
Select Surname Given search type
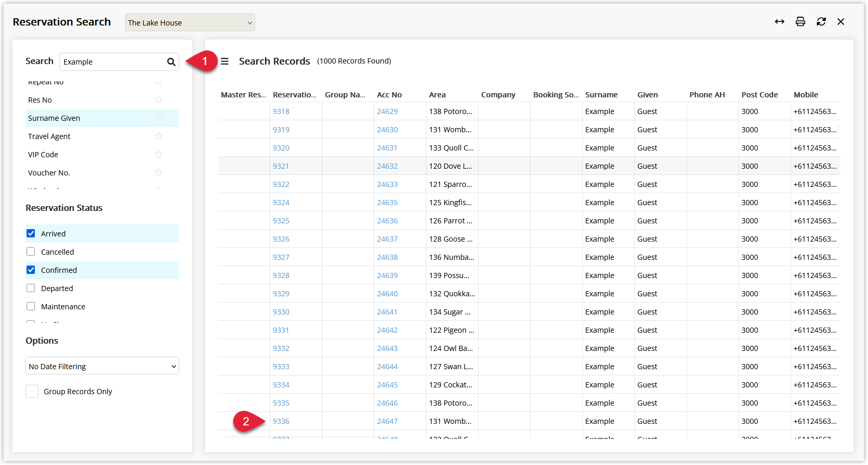[102, 118]
